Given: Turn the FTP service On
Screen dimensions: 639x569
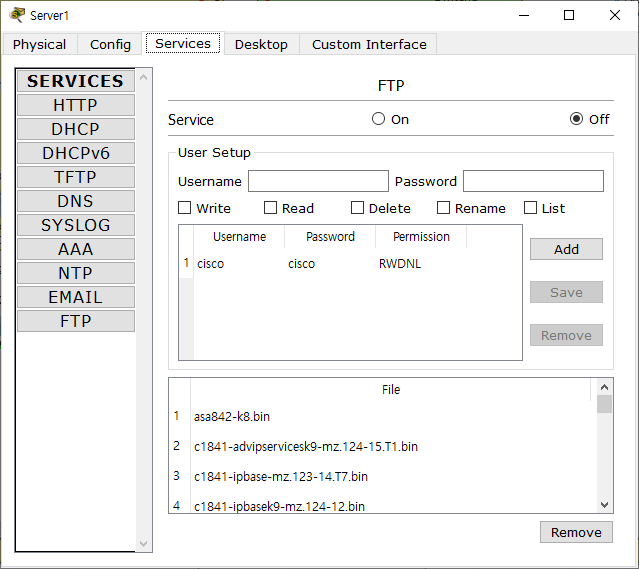Looking at the screenshot, I should (x=378, y=119).
